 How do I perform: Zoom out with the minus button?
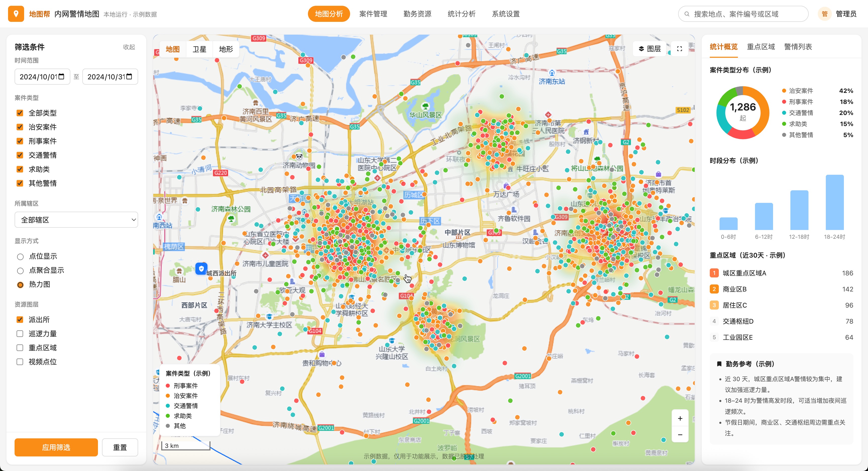click(680, 434)
